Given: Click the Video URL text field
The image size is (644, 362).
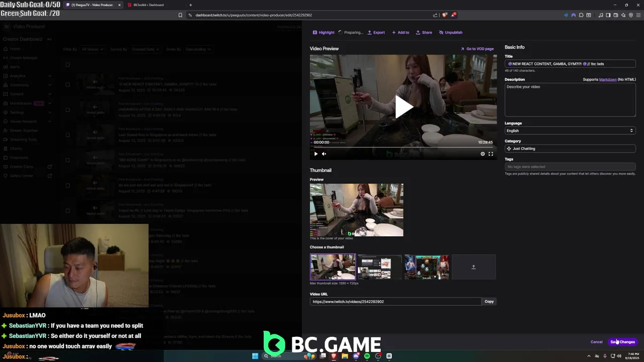Looking at the screenshot, I should [x=395, y=302].
